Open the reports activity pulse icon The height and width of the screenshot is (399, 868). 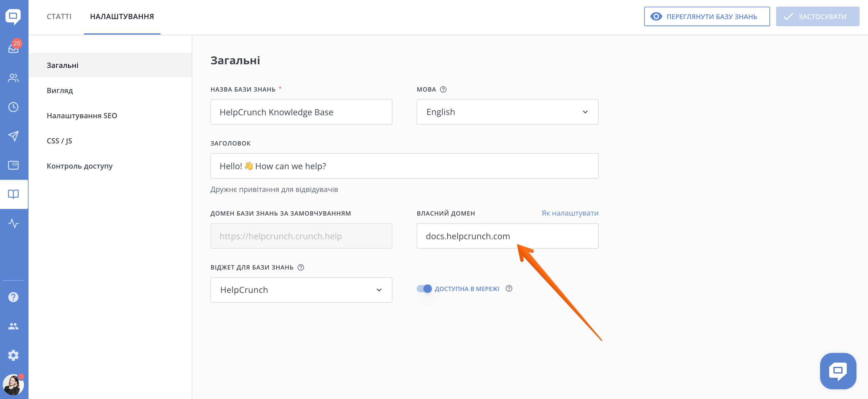pyautogui.click(x=13, y=223)
